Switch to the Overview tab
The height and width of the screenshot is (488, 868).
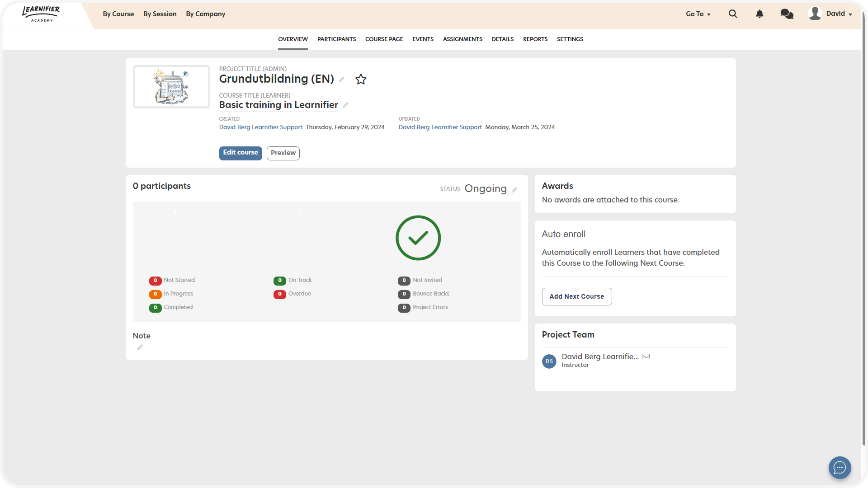pos(293,39)
